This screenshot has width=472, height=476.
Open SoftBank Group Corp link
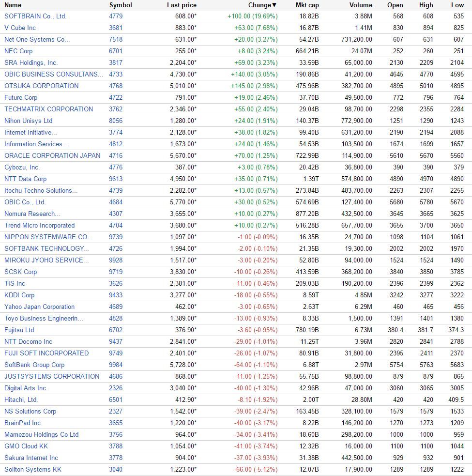click(x=34, y=365)
